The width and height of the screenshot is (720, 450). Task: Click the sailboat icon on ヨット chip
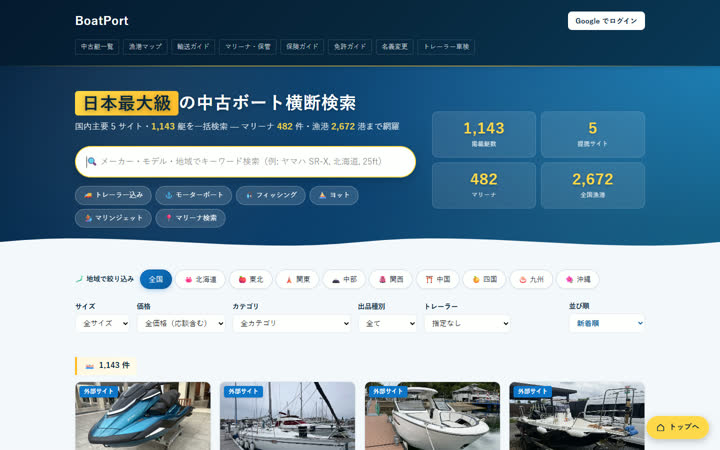point(322,195)
